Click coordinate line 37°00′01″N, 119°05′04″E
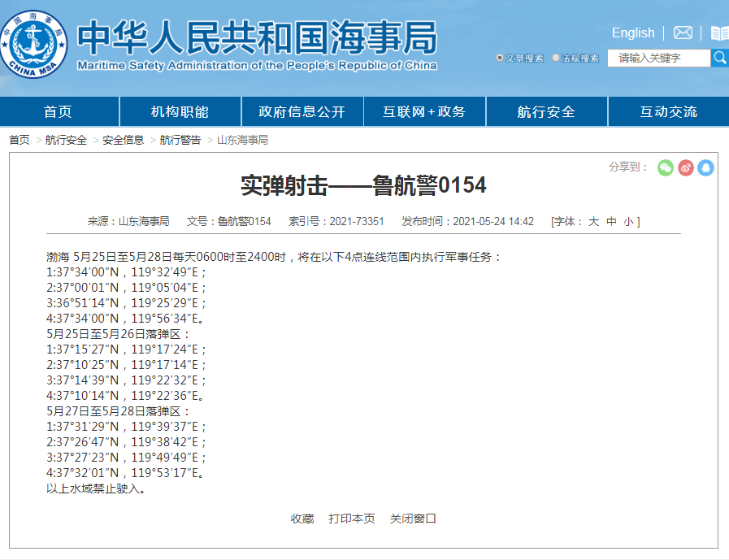Viewport: 729px width, 560px height. (127, 288)
